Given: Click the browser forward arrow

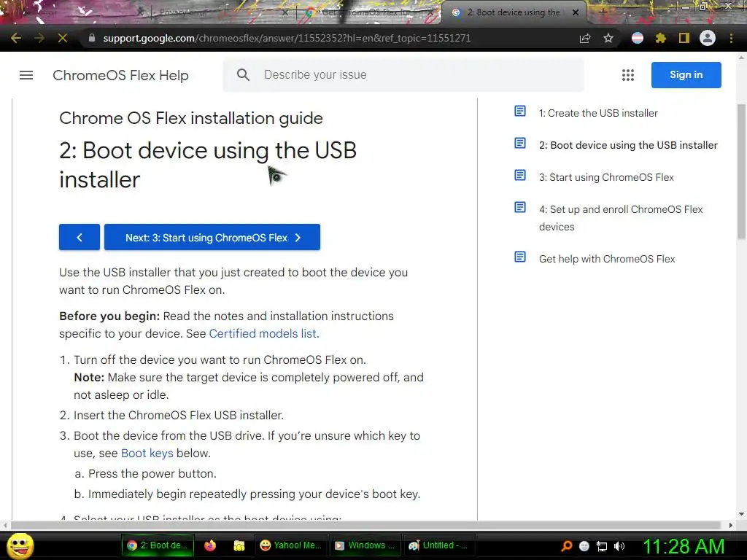Looking at the screenshot, I should point(39,38).
